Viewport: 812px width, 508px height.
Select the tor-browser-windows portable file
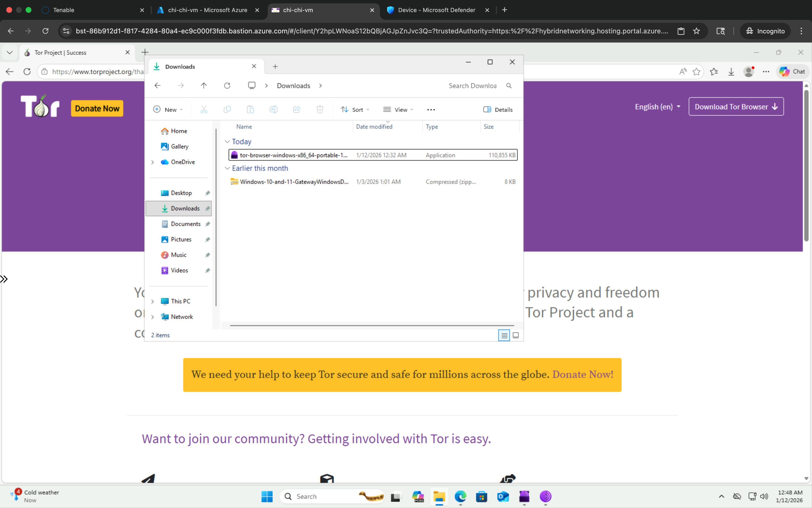point(373,155)
